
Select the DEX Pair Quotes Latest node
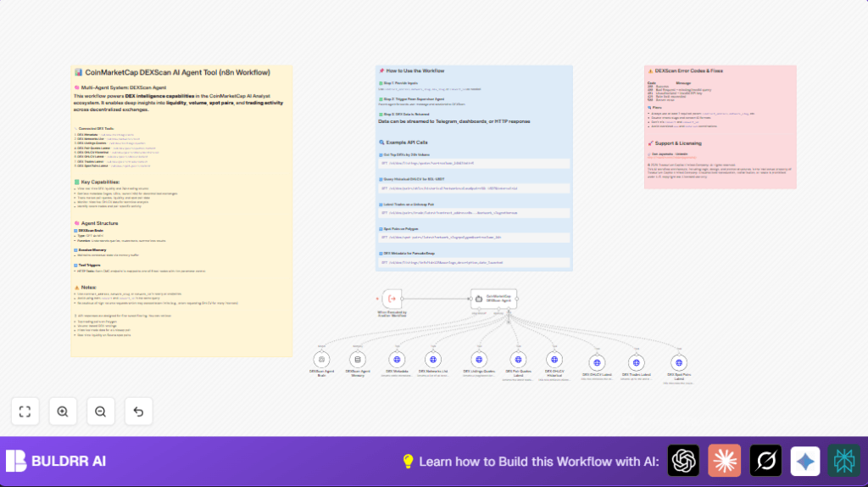(x=518, y=360)
